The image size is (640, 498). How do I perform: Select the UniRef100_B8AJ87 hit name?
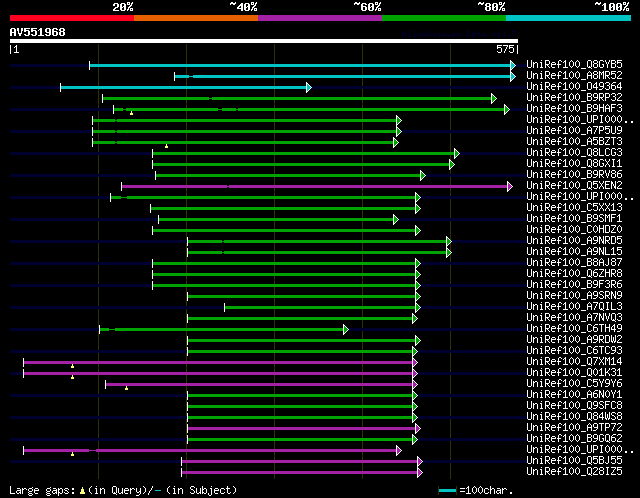(574, 262)
